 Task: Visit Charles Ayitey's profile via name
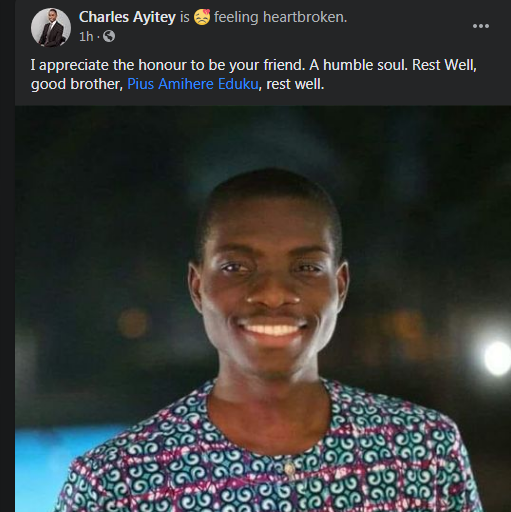coord(127,17)
